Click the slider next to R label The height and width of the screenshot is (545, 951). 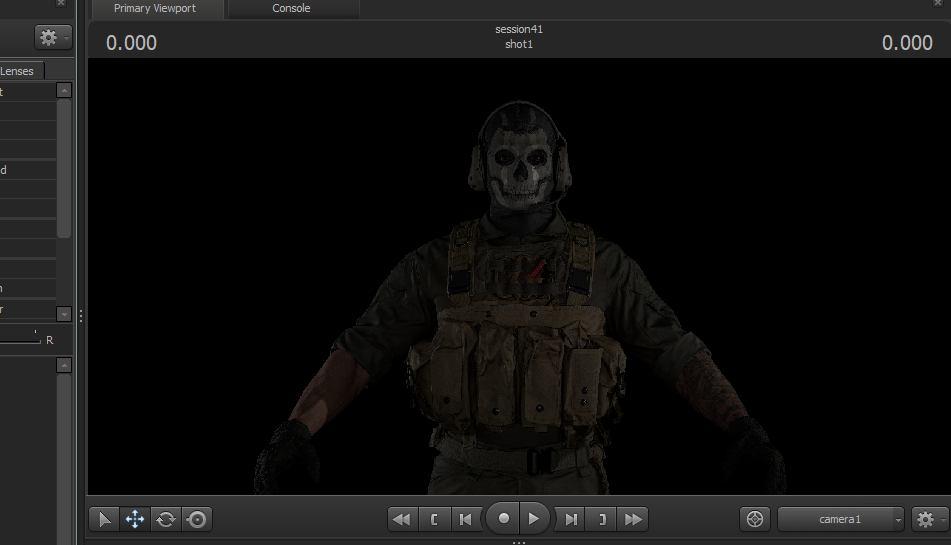tap(20, 339)
